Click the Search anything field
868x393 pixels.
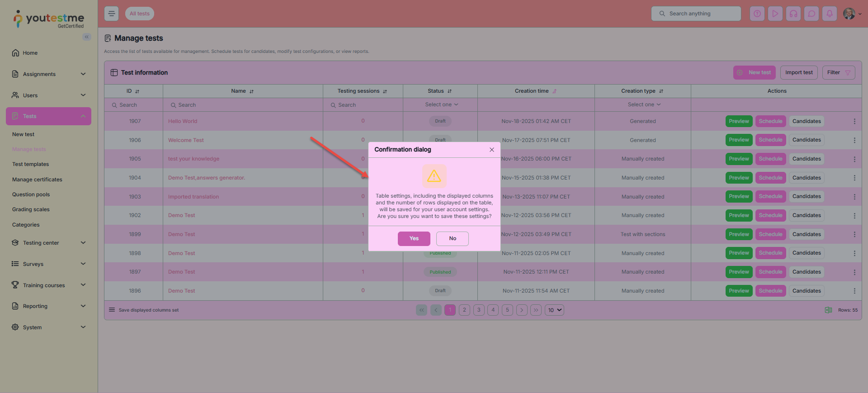696,14
